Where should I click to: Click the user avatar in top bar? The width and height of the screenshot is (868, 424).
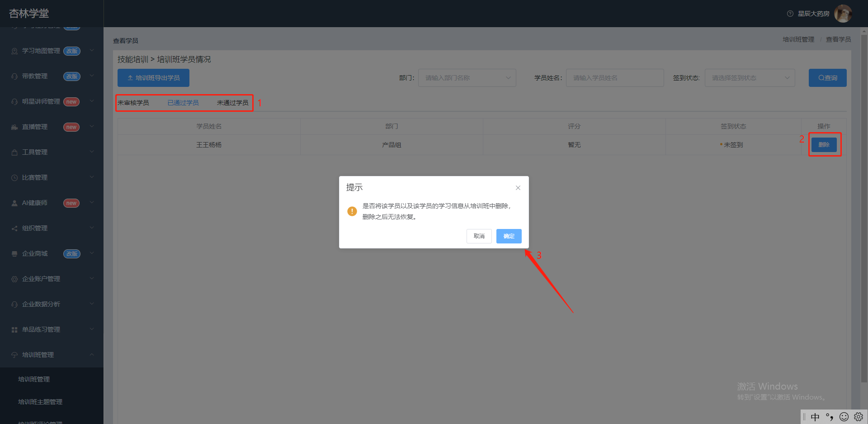click(843, 14)
